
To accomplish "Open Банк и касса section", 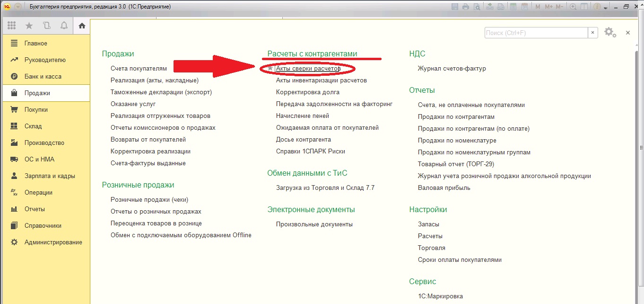I will coord(43,77).
